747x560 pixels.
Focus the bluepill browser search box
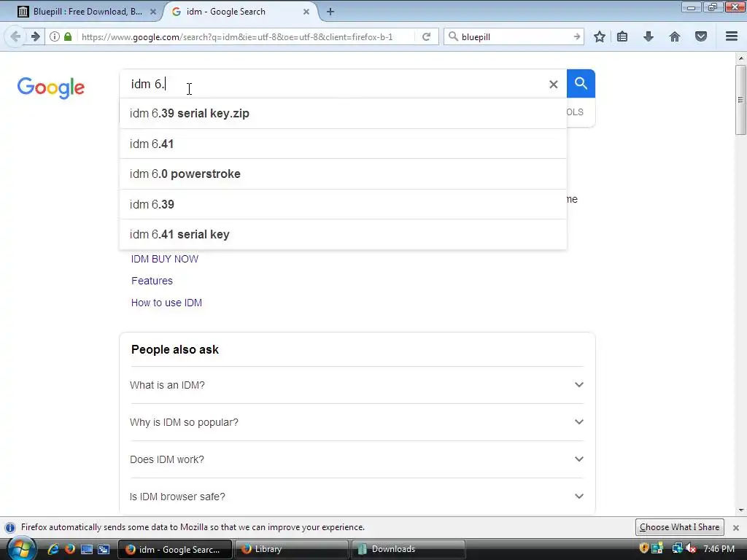(514, 36)
